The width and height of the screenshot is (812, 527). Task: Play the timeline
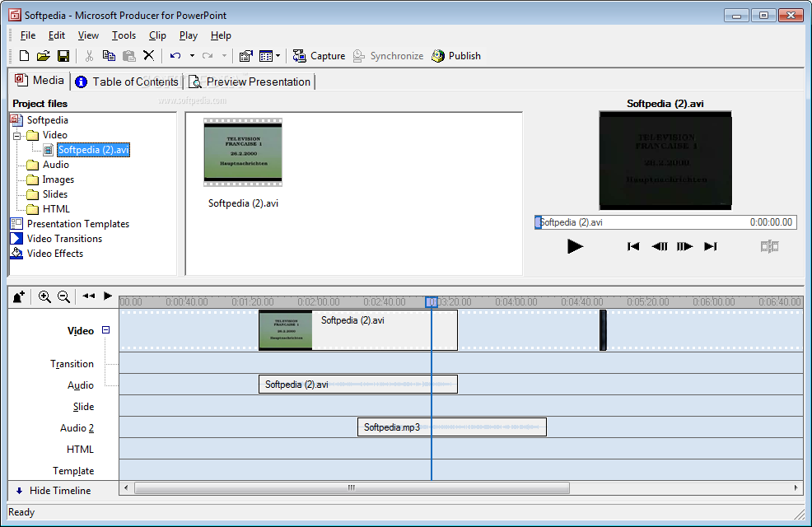108,296
